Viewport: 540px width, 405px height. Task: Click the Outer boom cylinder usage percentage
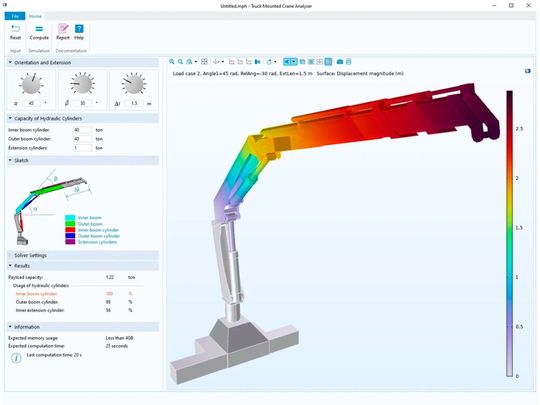pos(108,302)
